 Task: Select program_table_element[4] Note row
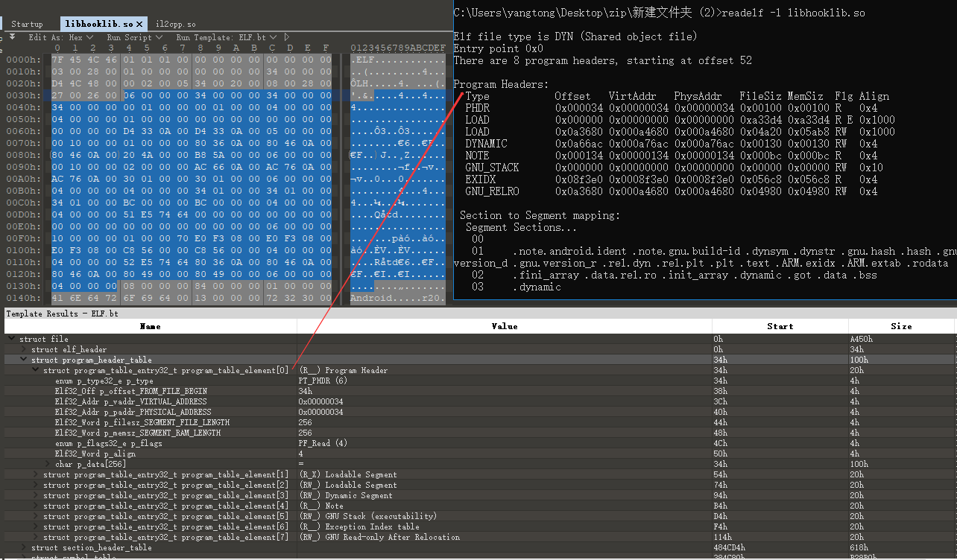click(x=479, y=506)
